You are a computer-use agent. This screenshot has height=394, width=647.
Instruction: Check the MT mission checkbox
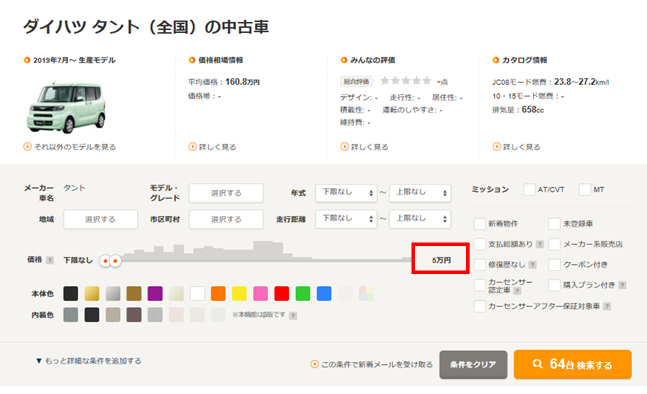coord(585,190)
